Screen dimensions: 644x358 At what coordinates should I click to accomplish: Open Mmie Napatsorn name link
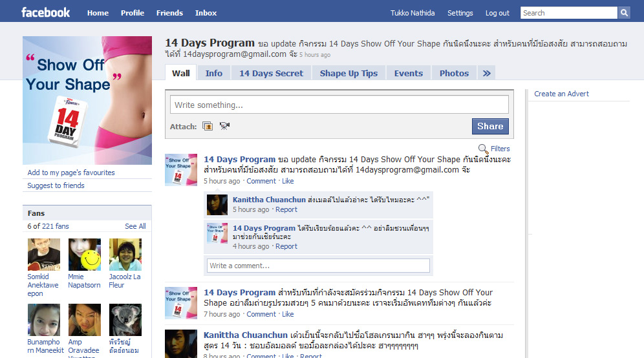[x=84, y=281]
